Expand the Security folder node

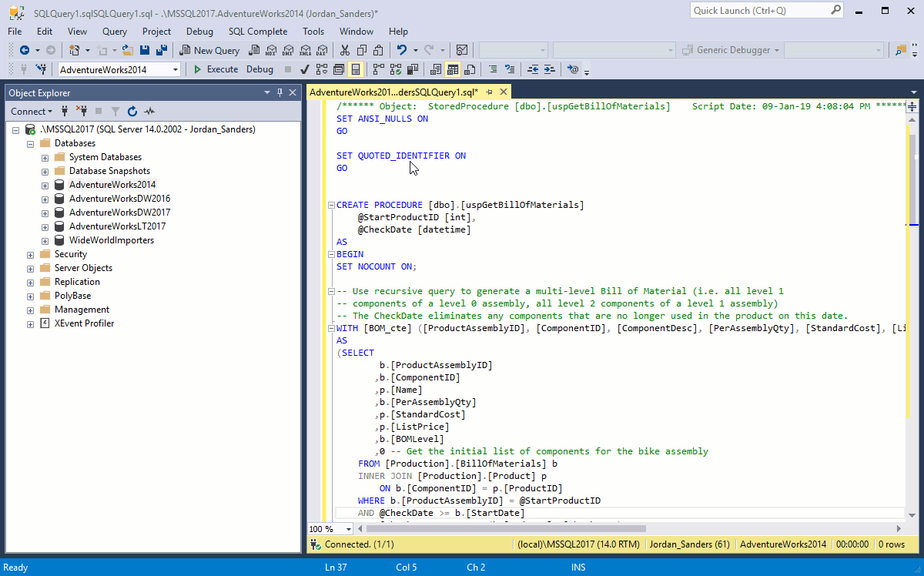coord(30,254)
